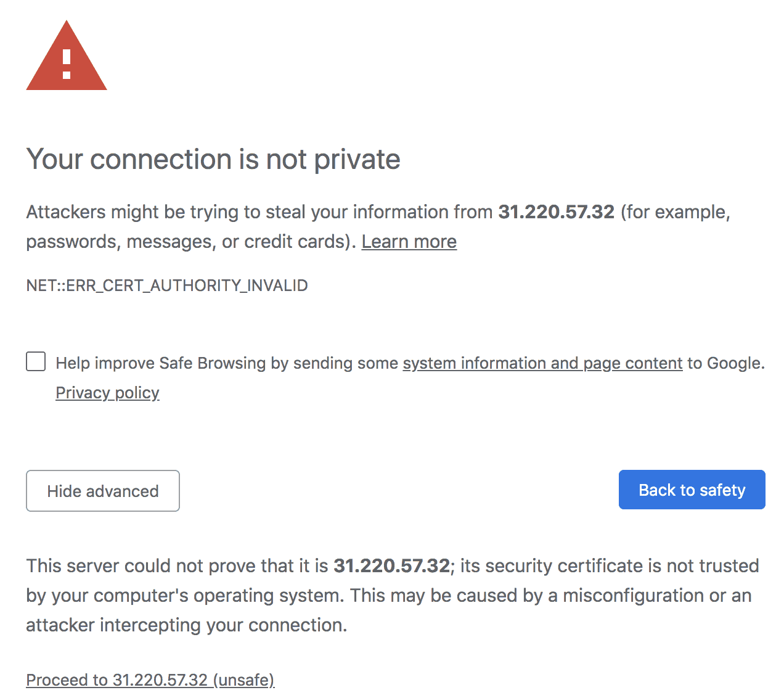Click the red warning triangle icon
Viewport: 784px width, 698px height.
[67, 57]
